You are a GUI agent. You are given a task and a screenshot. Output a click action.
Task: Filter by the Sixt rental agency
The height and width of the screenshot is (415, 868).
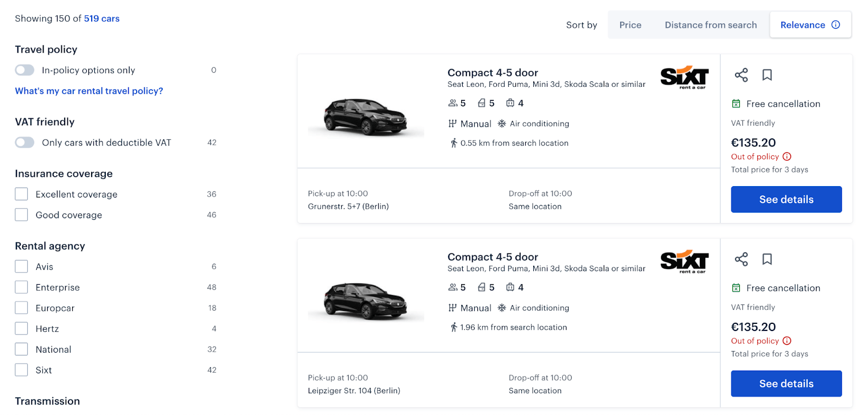pos(21,369)
